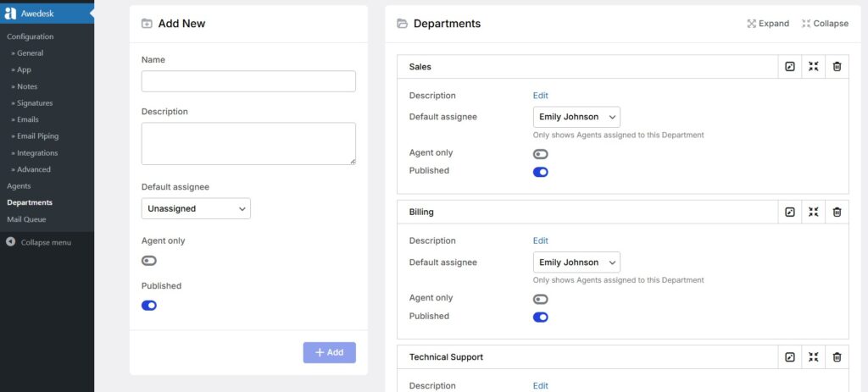This screenshot has height=392, width=868.
Task: Go to Mail Queue in sidebar
Action: tap(26, 219)
